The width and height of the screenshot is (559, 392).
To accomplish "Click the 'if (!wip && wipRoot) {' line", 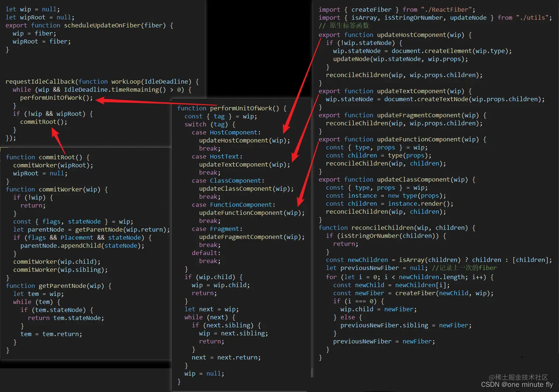I will click(53, 114).
